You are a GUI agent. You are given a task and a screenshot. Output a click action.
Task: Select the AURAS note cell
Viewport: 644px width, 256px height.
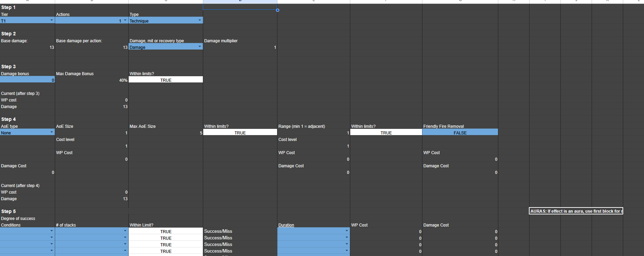click(576, 211)
